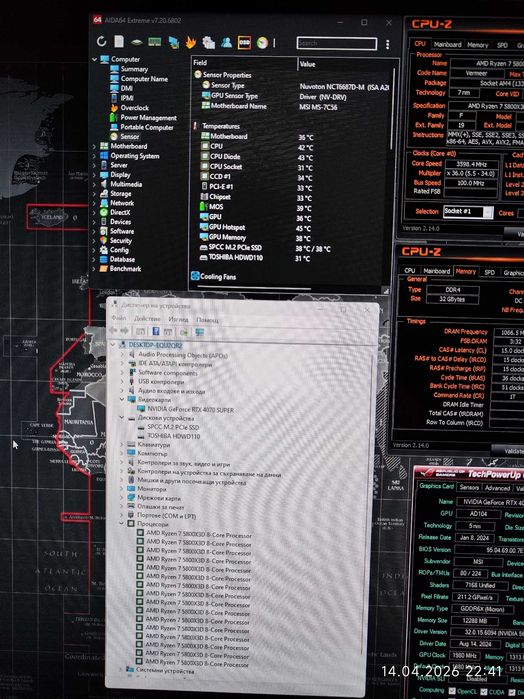Click the GPU Hotspot temperature row in AIDA64

(x=294, y=227)
